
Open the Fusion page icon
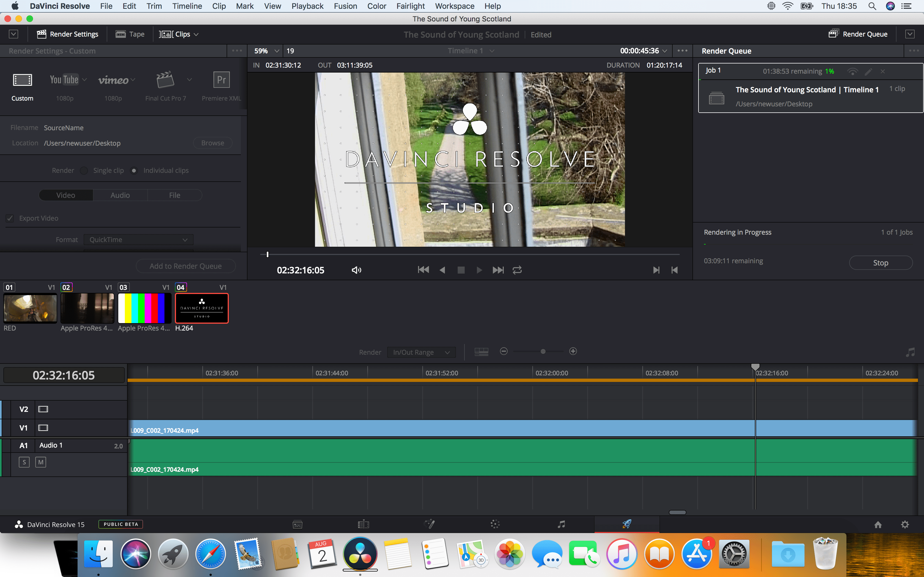[x=430, y=524]
